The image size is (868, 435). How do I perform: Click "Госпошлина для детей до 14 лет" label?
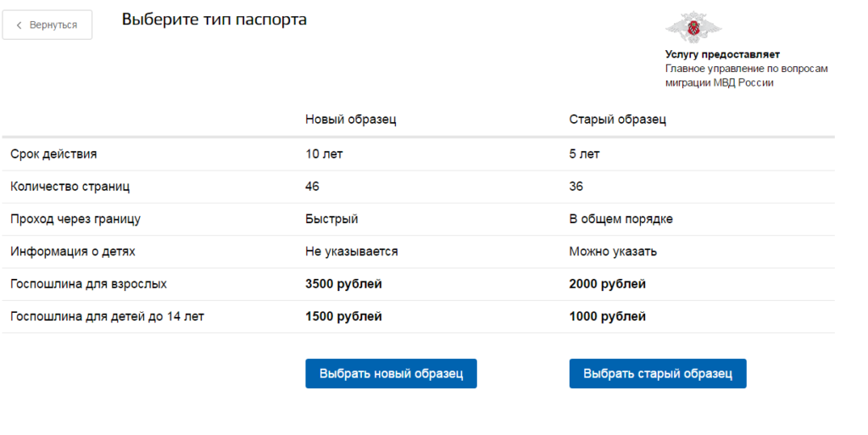107,317
